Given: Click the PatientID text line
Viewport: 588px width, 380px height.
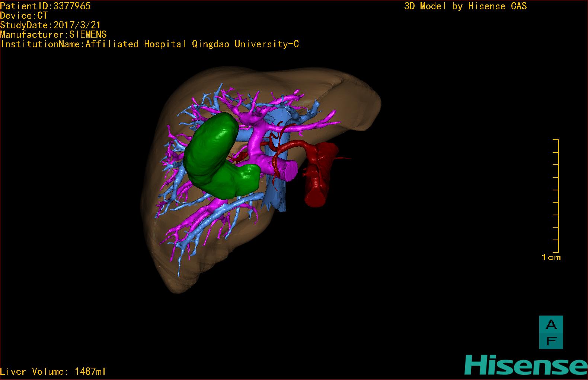Looking at the screenshot, I should click(x=45, y=6).
